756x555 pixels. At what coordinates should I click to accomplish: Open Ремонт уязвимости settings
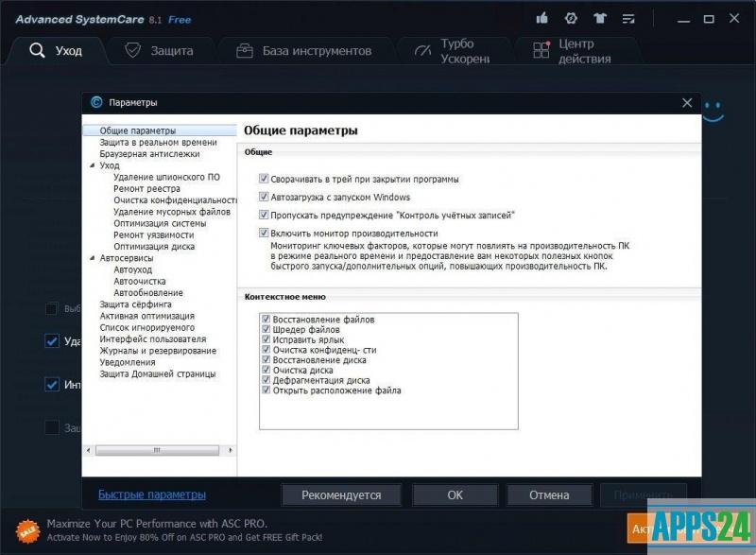click(154, 234)
